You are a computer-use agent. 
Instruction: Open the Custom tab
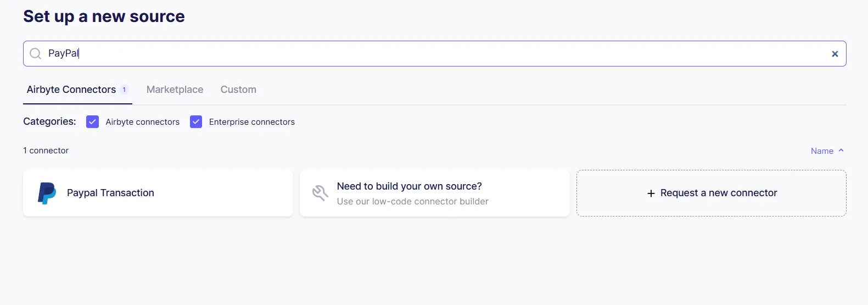tap(238, 90)
